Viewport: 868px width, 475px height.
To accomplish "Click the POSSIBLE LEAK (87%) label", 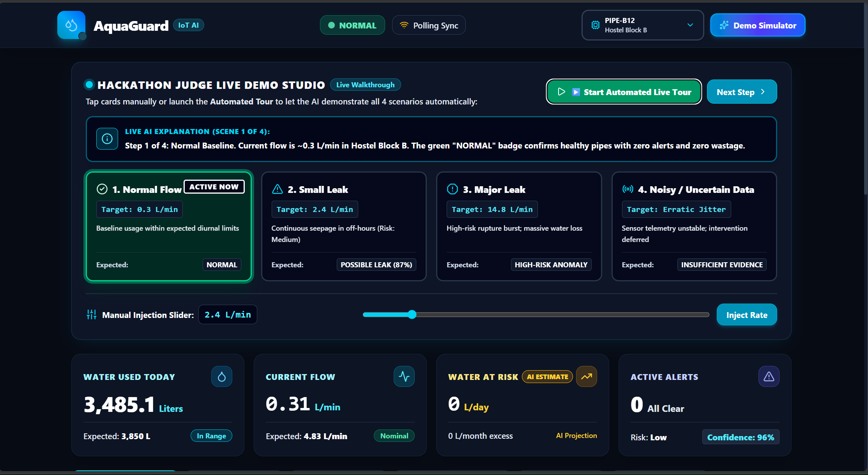I will [376, 265].
